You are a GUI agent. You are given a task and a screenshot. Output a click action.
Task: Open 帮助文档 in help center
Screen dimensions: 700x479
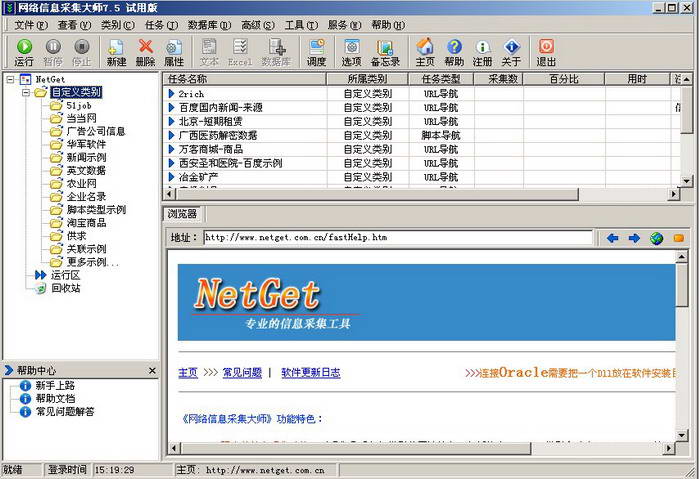coord(48,398)
